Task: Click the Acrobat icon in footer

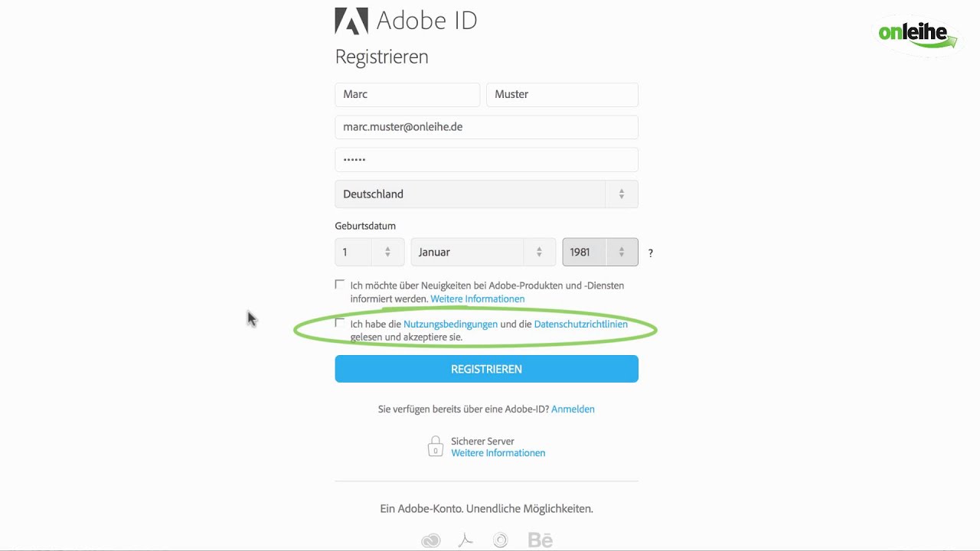Action: (x=465, y=540)
